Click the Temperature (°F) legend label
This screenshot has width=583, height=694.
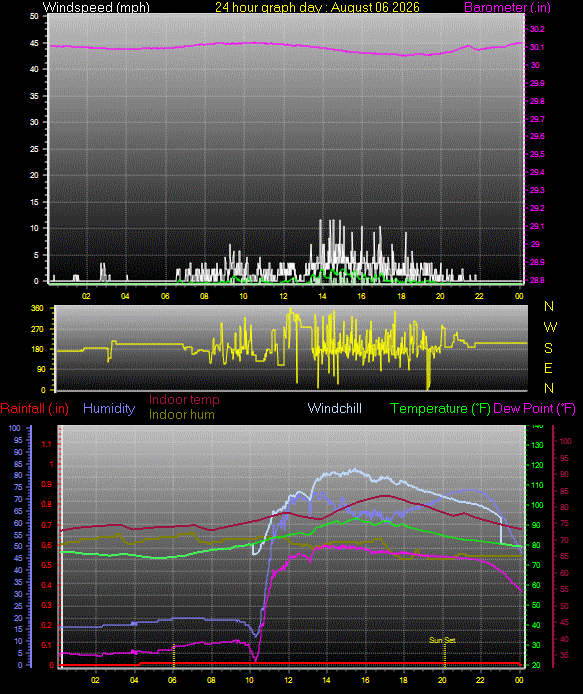[x=440, y=408]
